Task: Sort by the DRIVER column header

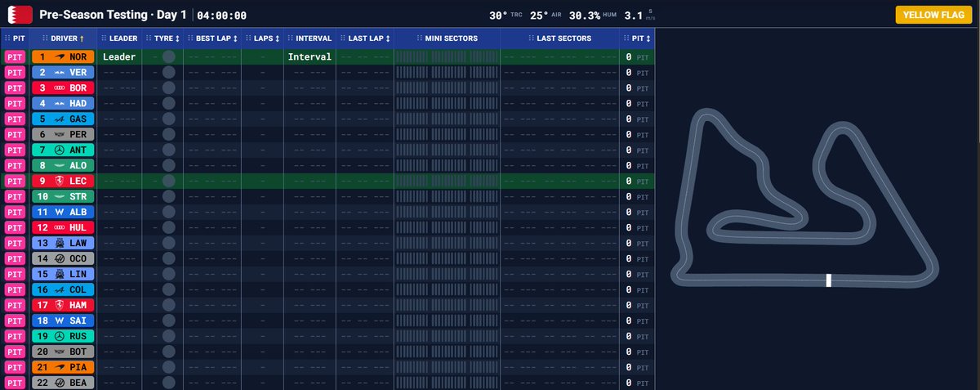Action: [x=62, y=38]
